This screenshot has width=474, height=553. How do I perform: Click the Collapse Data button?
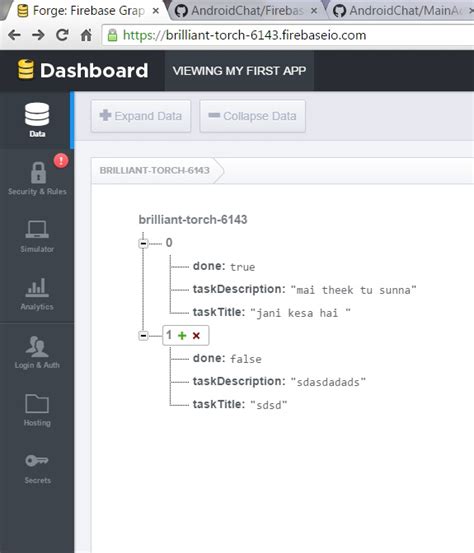click(253, 116)
